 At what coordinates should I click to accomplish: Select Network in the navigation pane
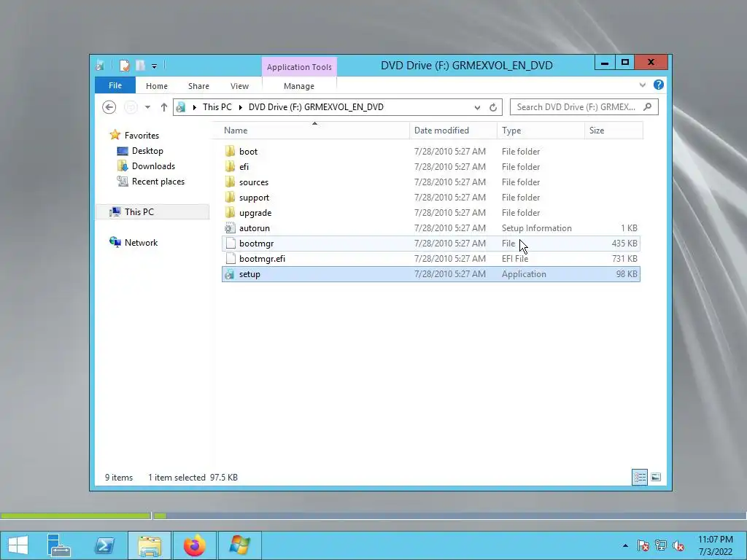141,242
